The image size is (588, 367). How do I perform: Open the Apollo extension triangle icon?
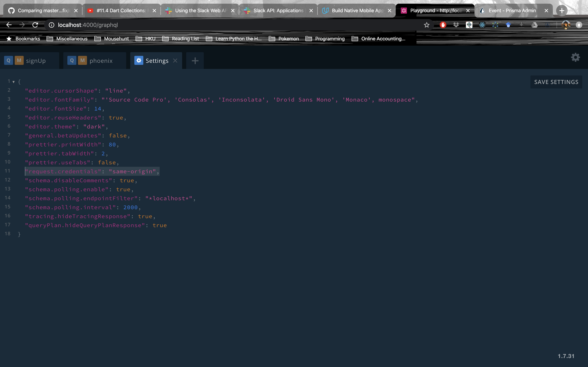tap(495, 25)
